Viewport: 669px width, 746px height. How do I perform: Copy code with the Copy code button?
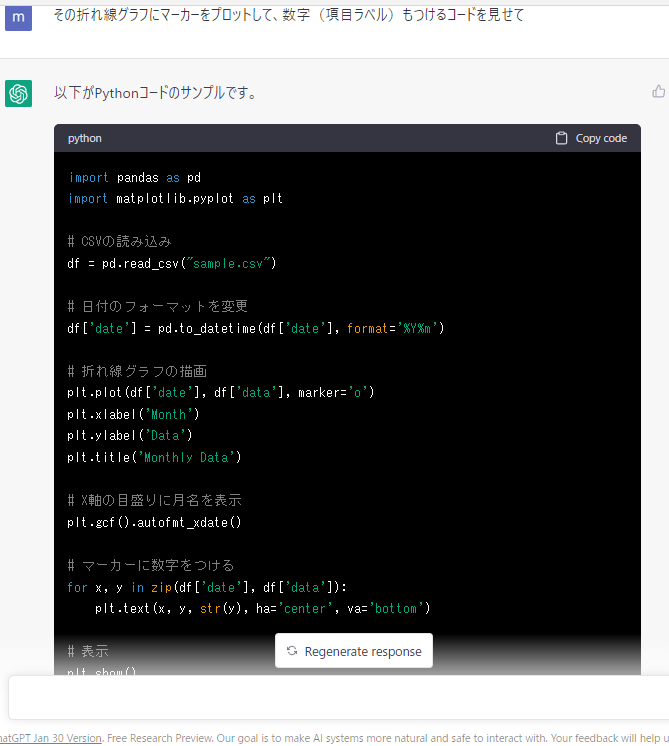coord(591,138)
